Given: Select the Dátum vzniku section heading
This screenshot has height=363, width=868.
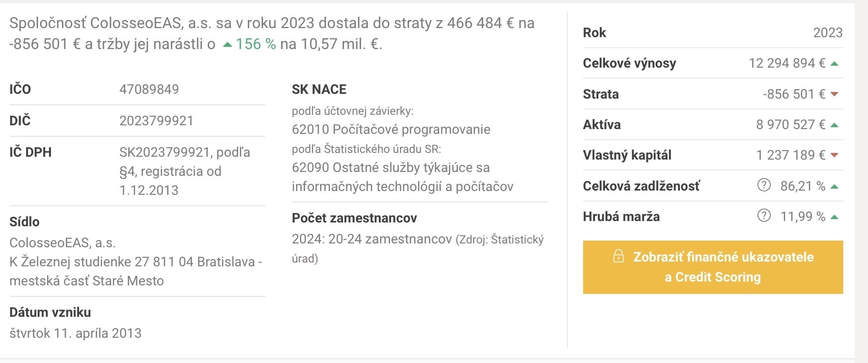Looking at the screenshot, I should (50, 313).
